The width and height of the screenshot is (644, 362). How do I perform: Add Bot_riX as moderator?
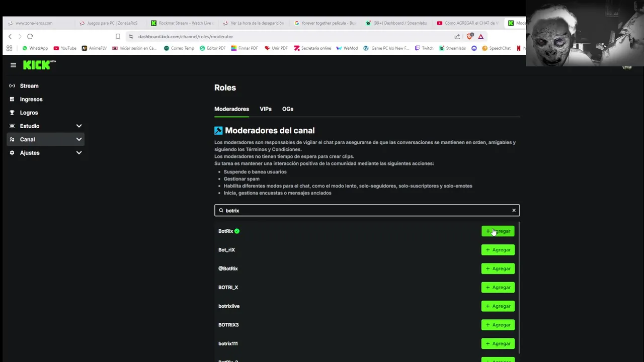point(498,250)
